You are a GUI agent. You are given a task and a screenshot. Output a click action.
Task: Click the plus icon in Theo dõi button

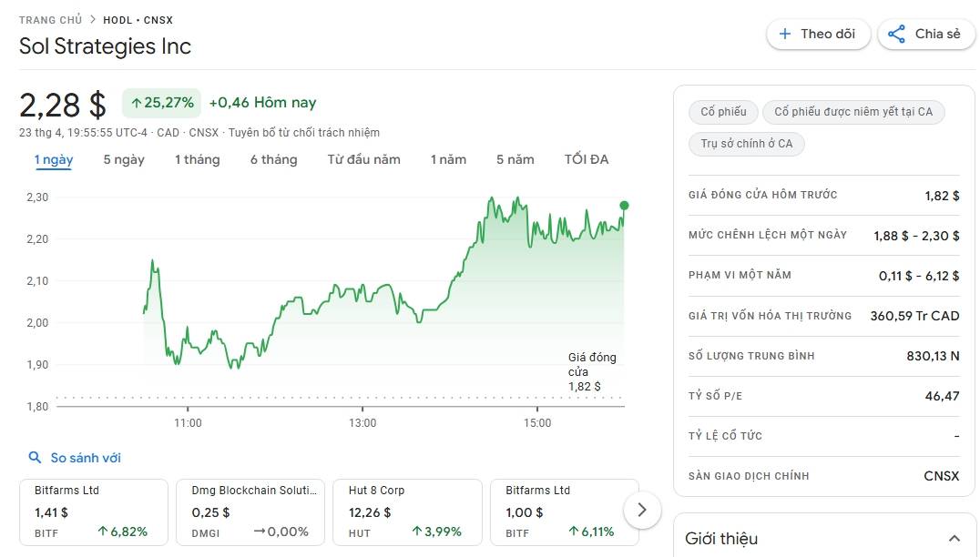coord(785,34)
